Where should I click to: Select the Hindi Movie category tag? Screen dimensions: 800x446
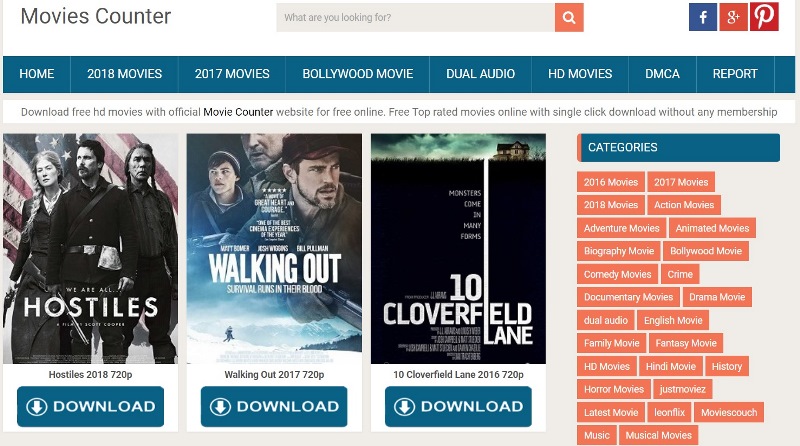[x=671, y=366]
